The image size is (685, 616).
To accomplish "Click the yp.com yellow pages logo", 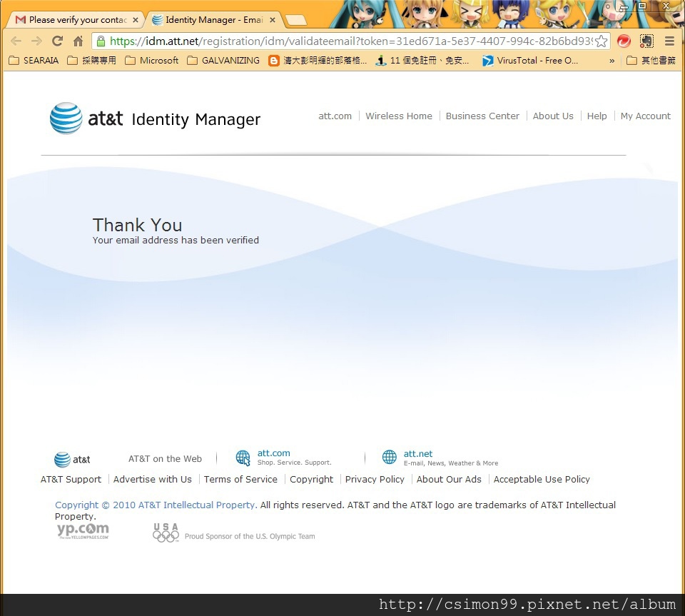I will pyautogui.click(x=83, y=530).
